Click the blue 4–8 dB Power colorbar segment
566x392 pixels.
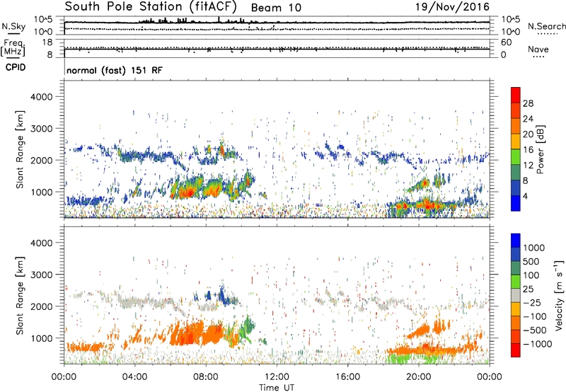(516, 188)
